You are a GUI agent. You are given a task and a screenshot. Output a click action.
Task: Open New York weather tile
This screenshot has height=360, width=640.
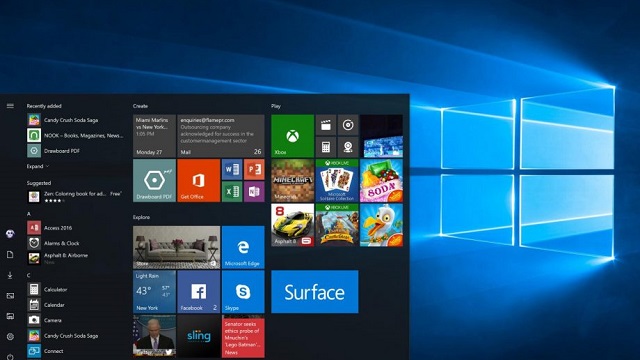(154, 292)
